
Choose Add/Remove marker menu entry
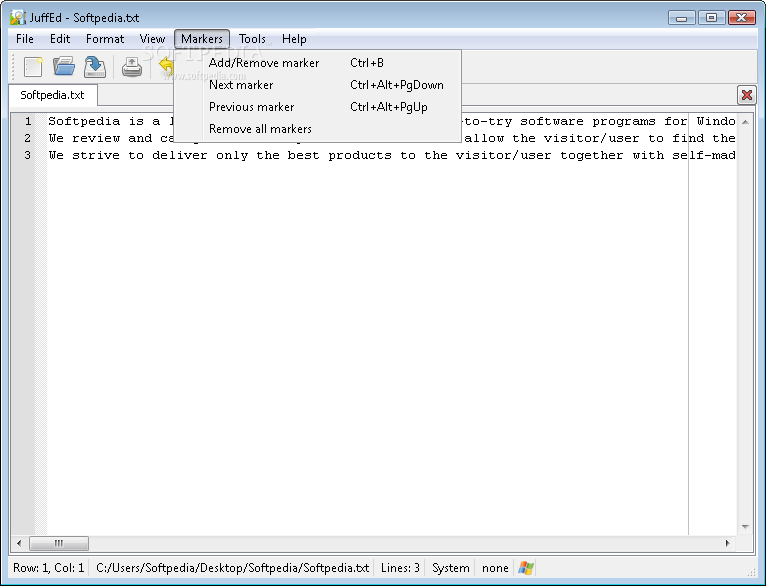[318, 63]
